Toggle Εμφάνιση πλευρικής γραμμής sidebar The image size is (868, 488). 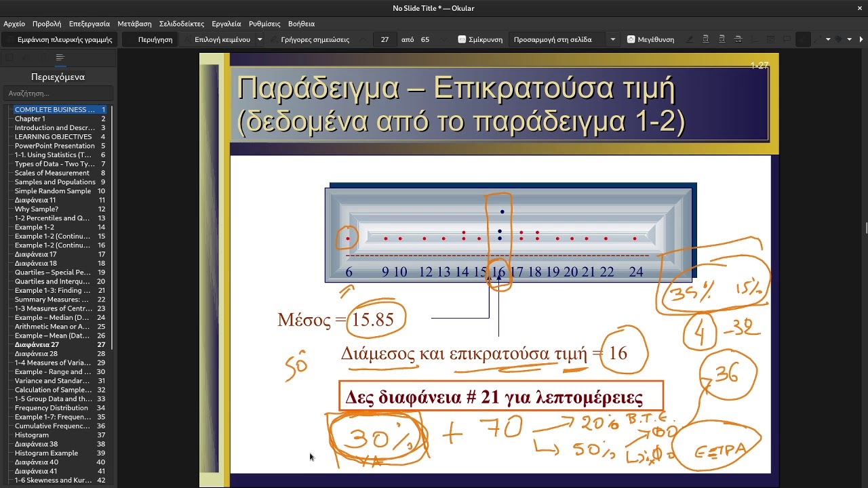(59, 39)
